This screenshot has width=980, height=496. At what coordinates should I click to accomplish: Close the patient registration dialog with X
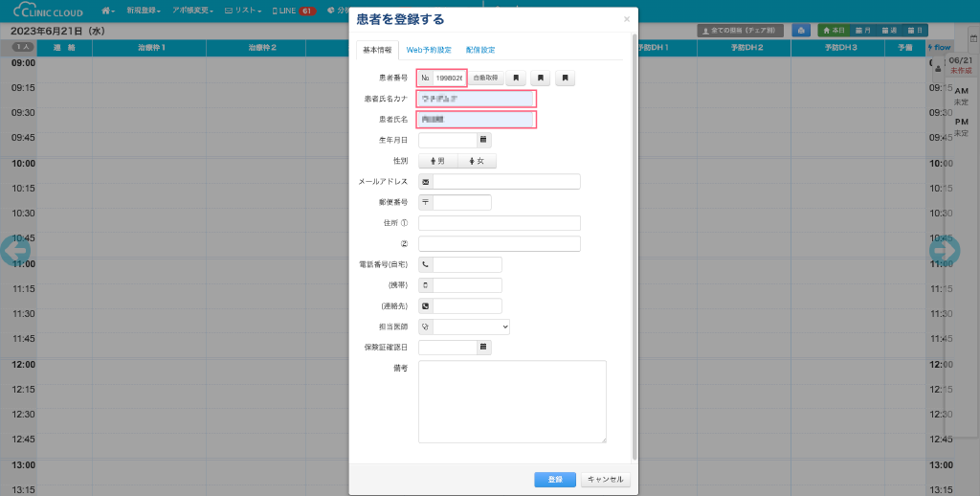(x=627, y=19)
